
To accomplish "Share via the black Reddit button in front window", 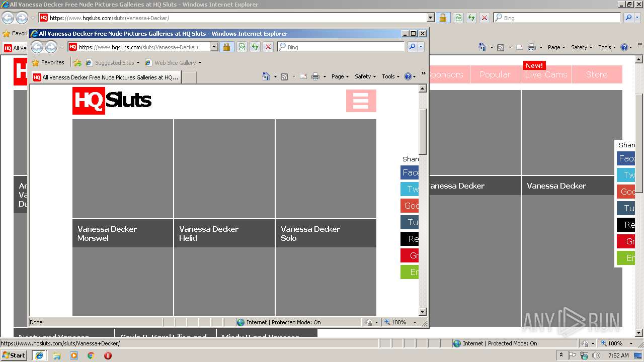I will 410,239.
